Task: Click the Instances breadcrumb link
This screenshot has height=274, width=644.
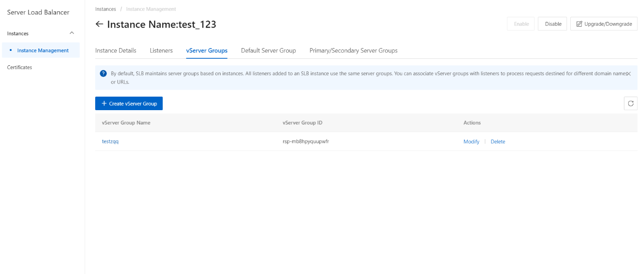Action: tap(105, 9)
